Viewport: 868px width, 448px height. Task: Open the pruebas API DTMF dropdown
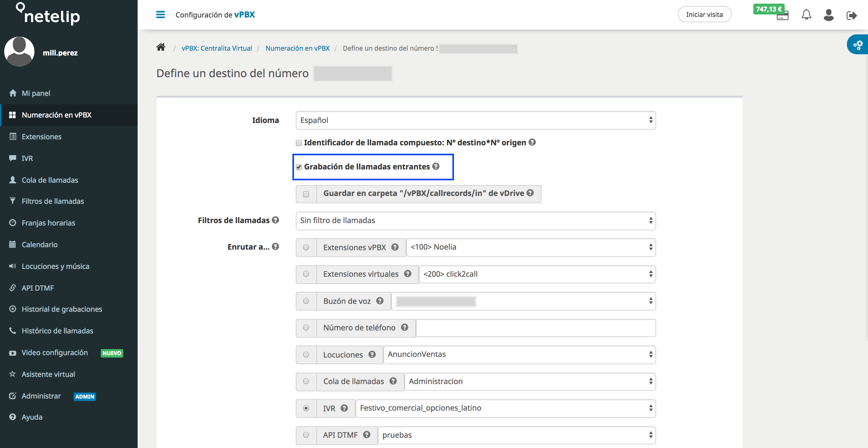[x=517, y=435]
